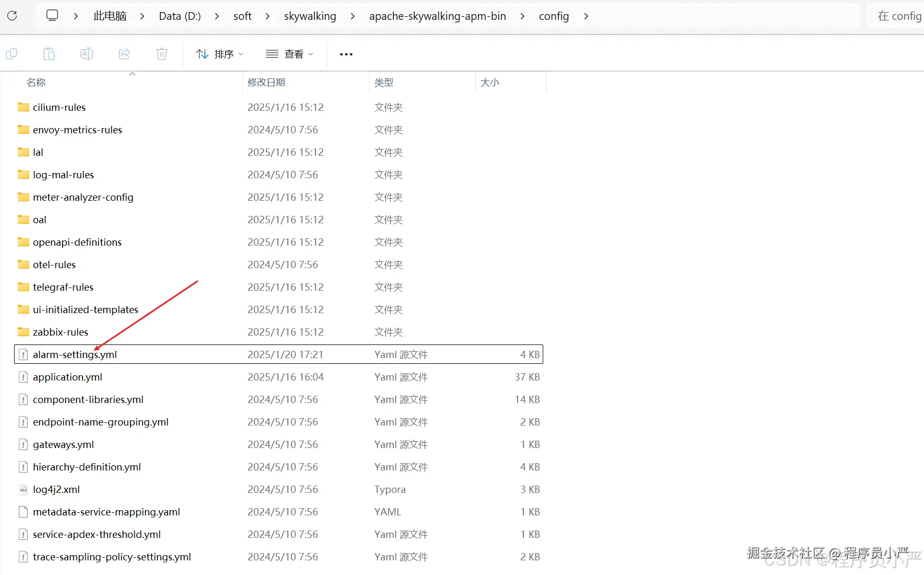Navigate to skywalking in breadcrumb
The image size is (924, 575).
[x=310, y=16]
